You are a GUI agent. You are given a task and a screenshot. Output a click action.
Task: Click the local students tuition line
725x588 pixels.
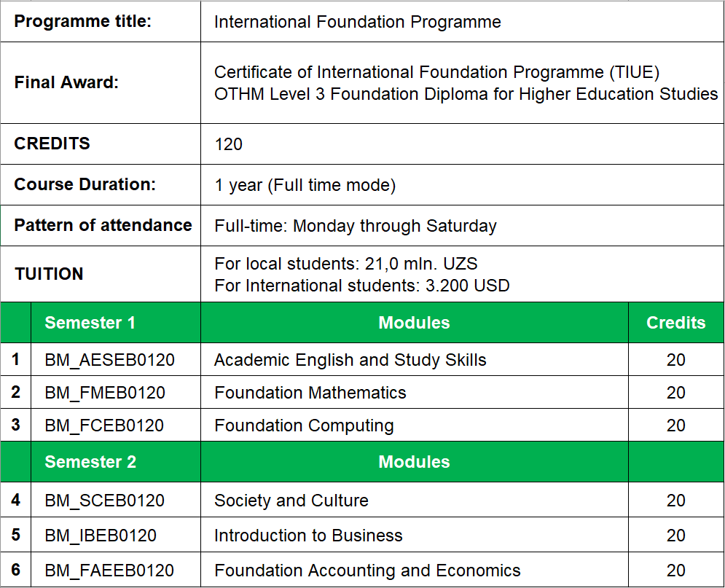click(346, 264)
